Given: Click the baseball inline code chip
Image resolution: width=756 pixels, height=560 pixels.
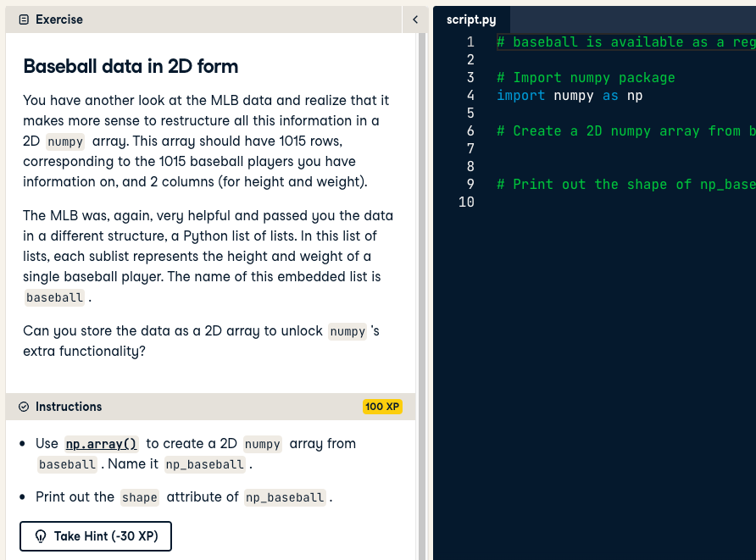Looking at the screenshot, I should tap(54, 297).
